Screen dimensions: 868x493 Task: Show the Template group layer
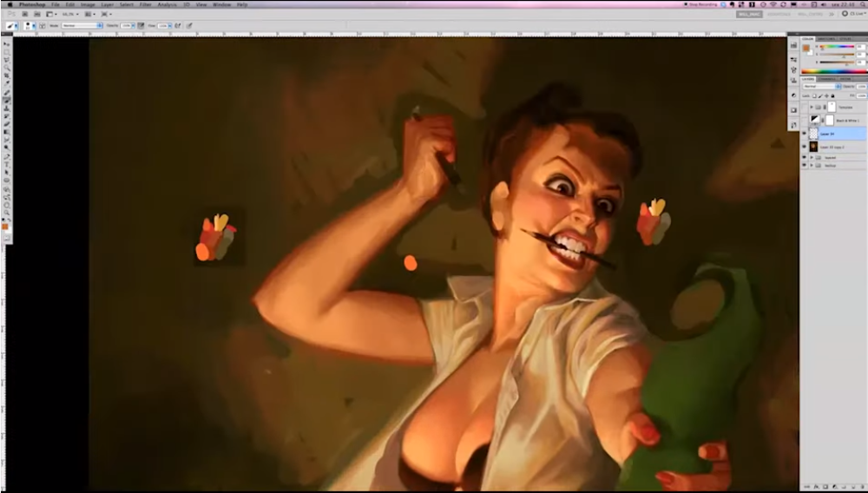tap(805, 107)
